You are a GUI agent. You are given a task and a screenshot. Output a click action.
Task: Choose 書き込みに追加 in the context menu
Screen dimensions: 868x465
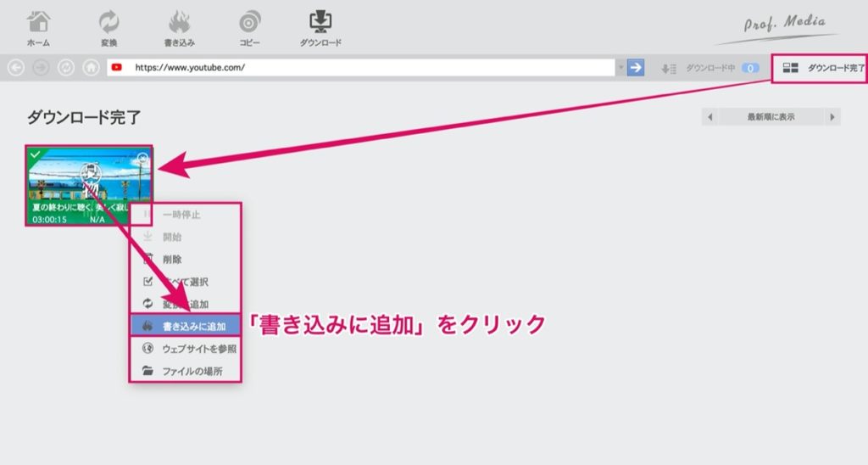pos(186,326)
